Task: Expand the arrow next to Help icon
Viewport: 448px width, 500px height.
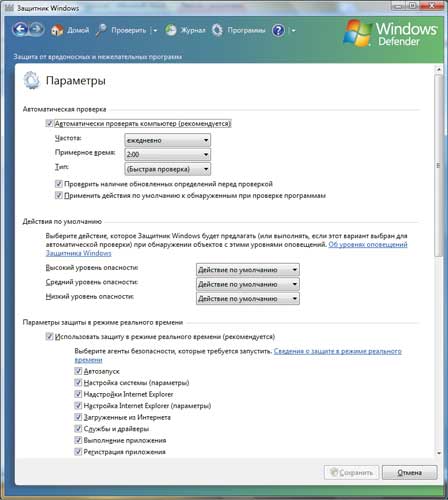Action: click(x=294, y=31)
